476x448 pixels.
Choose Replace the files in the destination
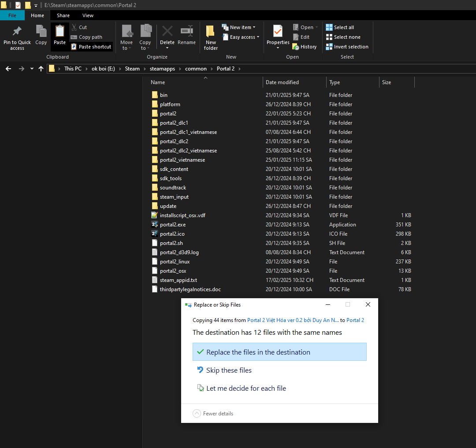tap(279, 352)
